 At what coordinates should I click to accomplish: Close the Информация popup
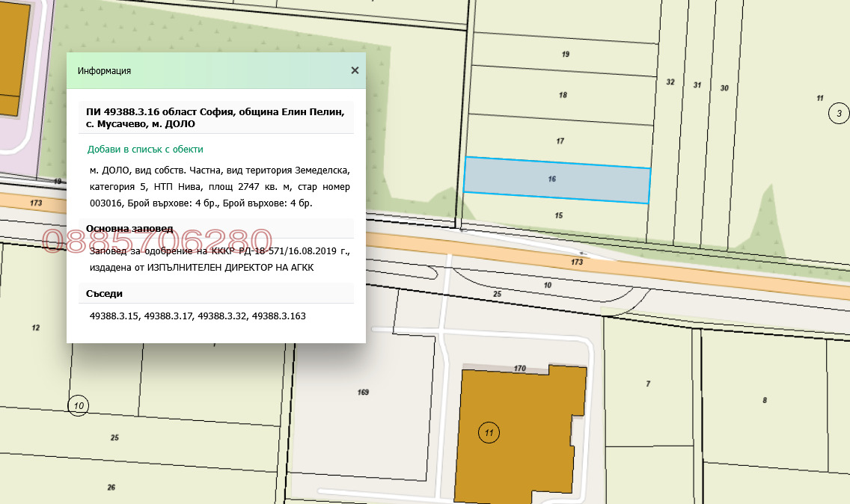click(355, 70)
